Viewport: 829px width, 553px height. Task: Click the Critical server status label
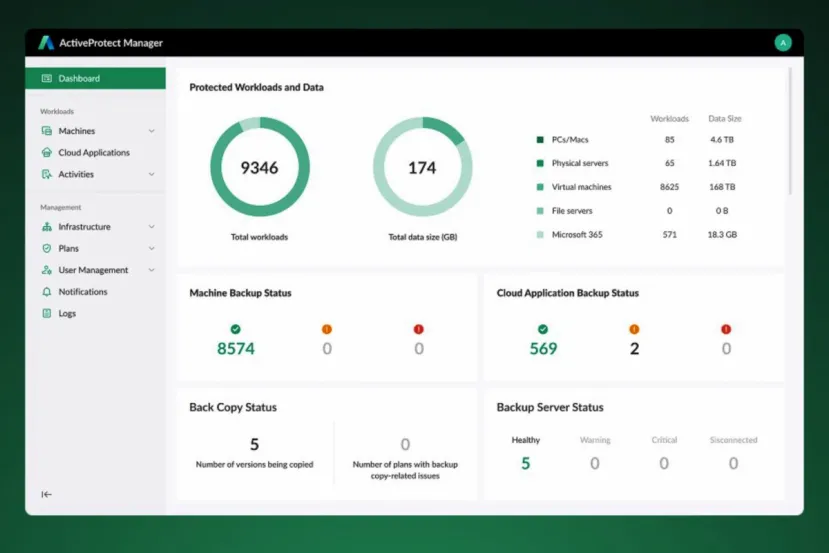coord(664,440)
